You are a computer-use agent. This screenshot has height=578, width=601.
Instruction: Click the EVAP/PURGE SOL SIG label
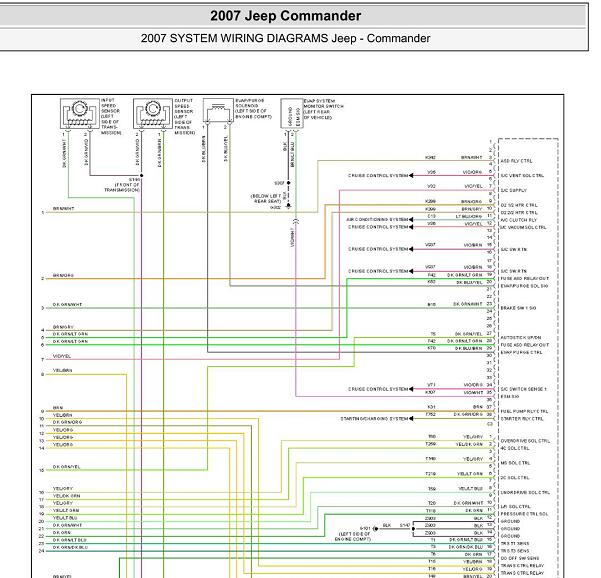(524, 286)
